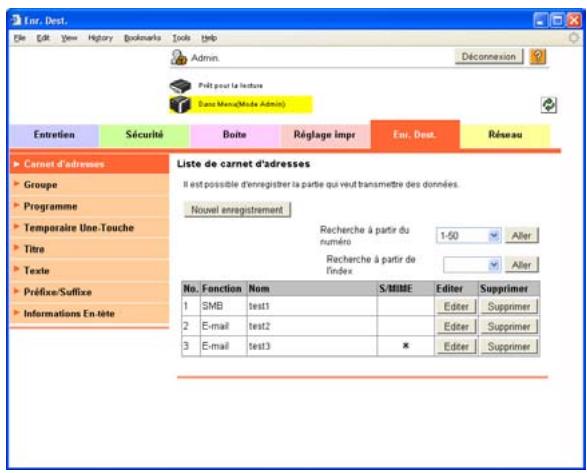Click the printer status icon in yellow bar
587x473 pixels.
pyautogui.click(x=180, y=104)
